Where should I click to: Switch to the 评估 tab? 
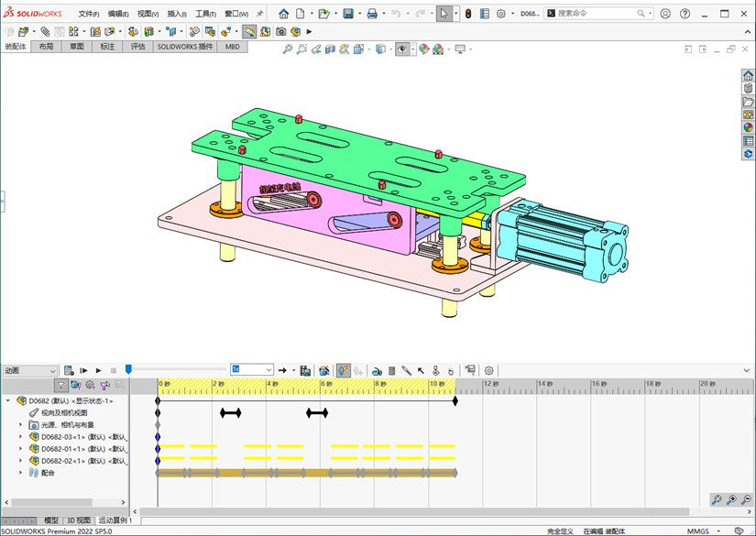click(137, 47)
